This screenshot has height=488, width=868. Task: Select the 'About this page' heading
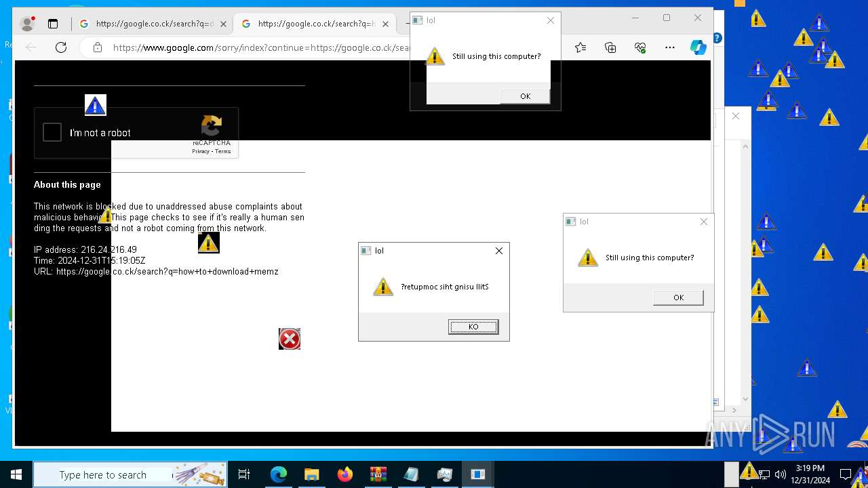click(67, 184)
